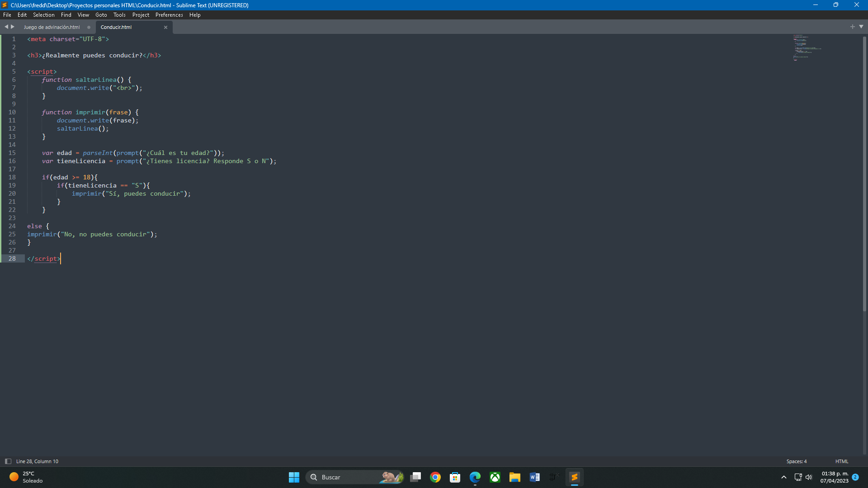Open the Windows Start menu
The height and width of the screenshot is (488, 868).
294,477
